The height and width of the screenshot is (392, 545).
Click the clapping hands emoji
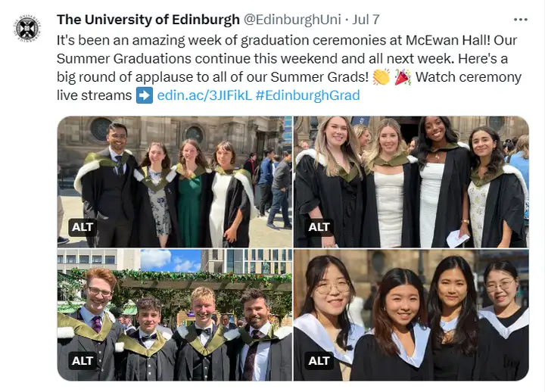pos(381,77)
